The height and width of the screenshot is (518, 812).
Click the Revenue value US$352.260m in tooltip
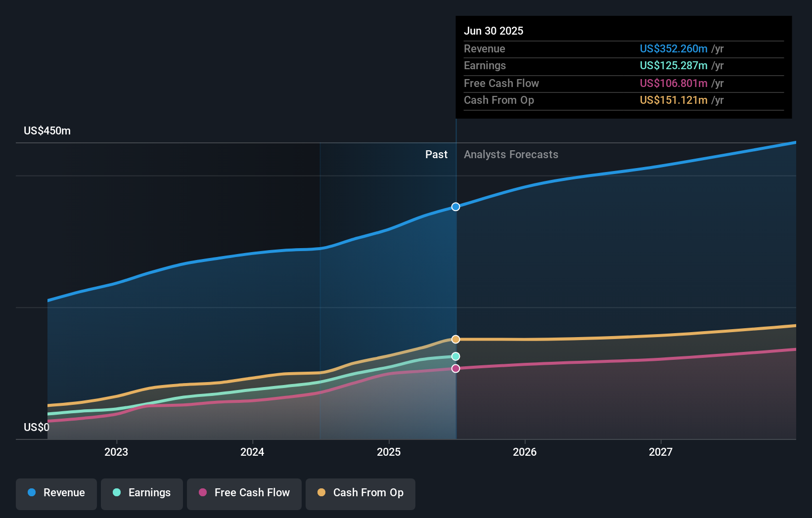tap(673, 48)
